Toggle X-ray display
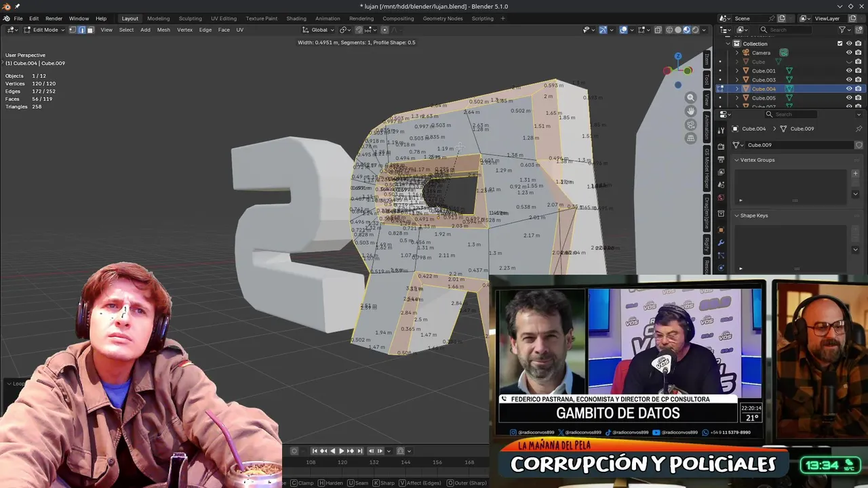 tap(658, 30)
